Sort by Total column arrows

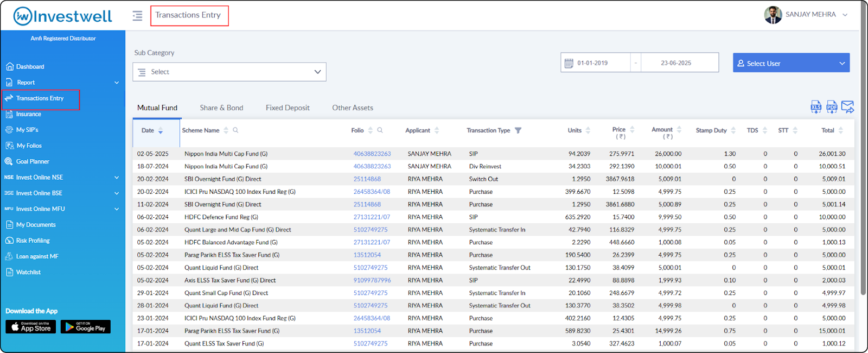(x=841, y=130)
